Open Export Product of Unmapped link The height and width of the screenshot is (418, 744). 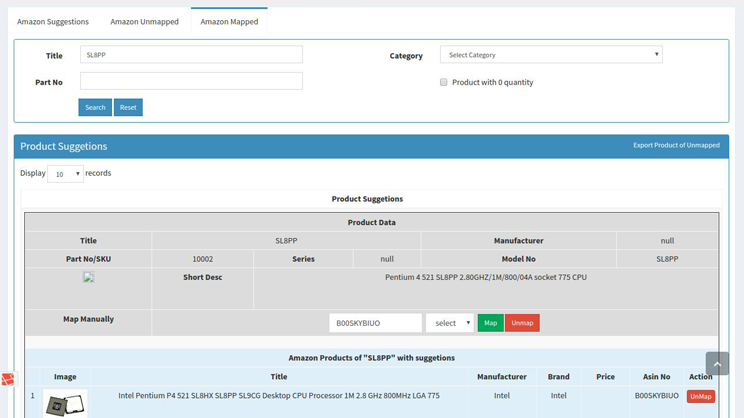point(676,145)
